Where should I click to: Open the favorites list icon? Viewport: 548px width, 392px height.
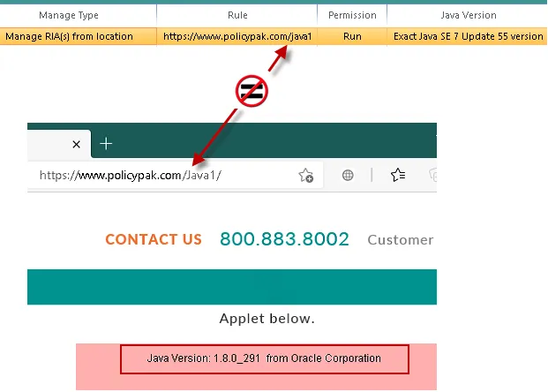coord(398,175)
